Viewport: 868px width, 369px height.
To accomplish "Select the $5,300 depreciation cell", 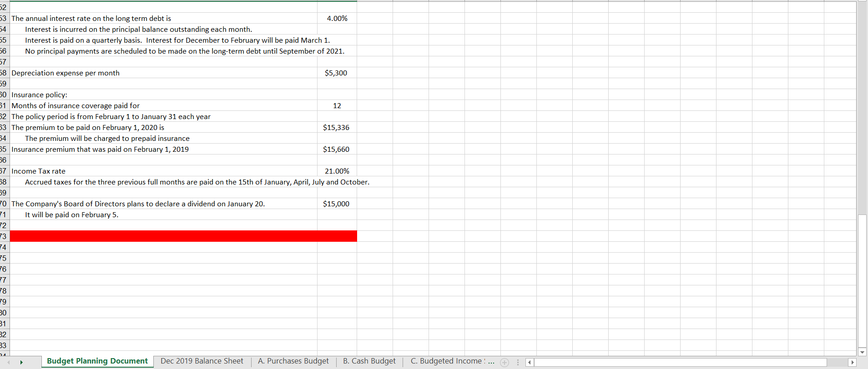I will (x=337, y=73).
